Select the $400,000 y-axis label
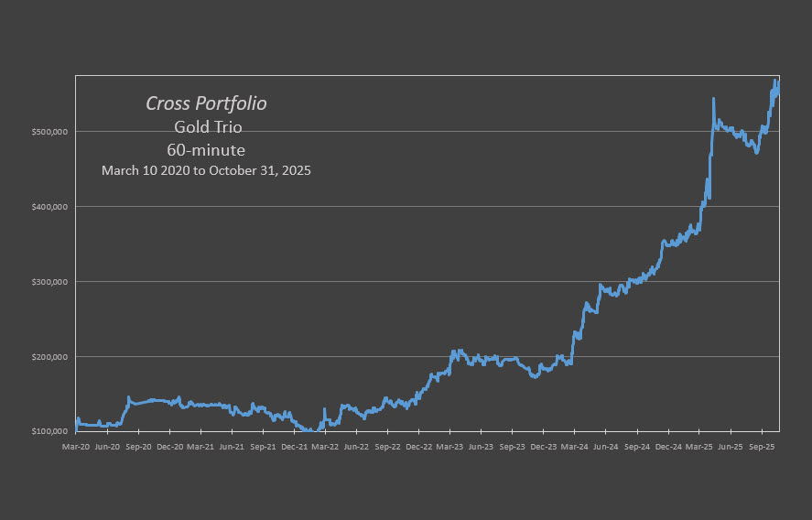The height and width of the screenshot is (520, 812). click(49, 207)
